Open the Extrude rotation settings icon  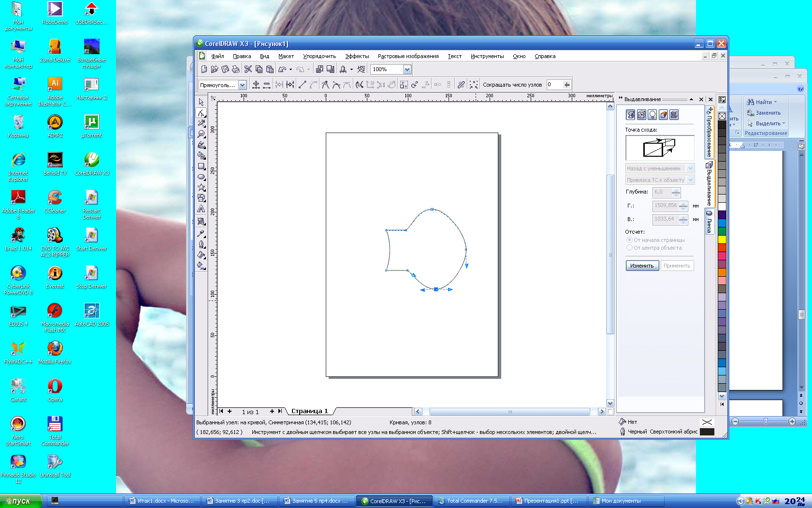tap(642, 115)
